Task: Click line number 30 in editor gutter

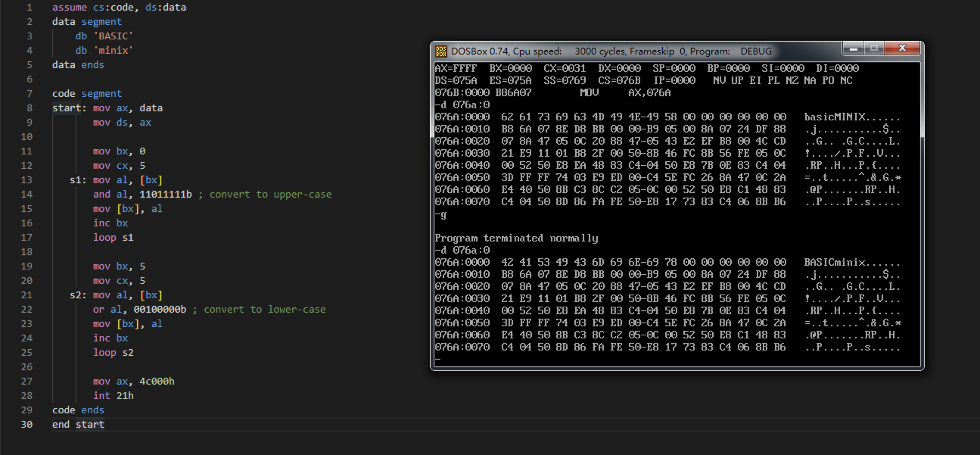Action: [26, 424]
